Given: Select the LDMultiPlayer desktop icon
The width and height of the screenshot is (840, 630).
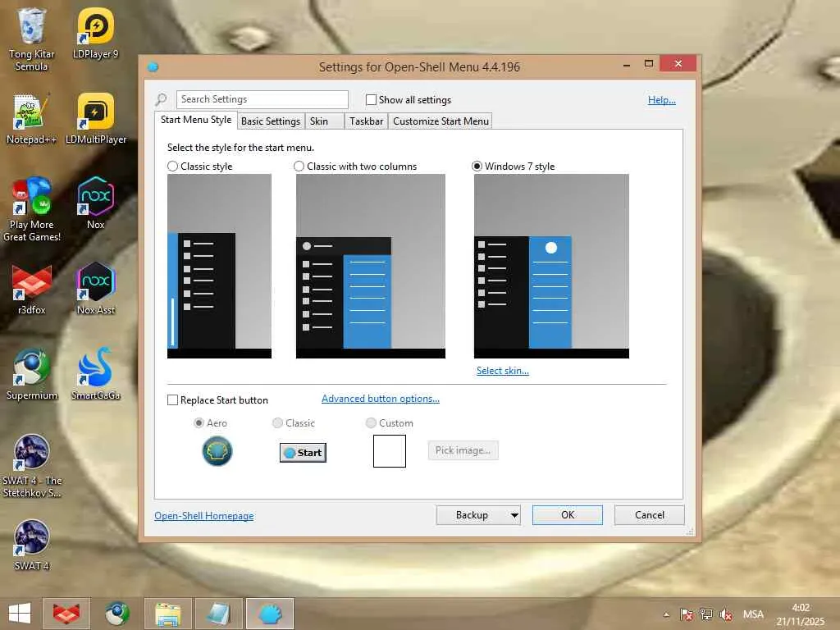Looking at the screenshot, I should [95, 118].
